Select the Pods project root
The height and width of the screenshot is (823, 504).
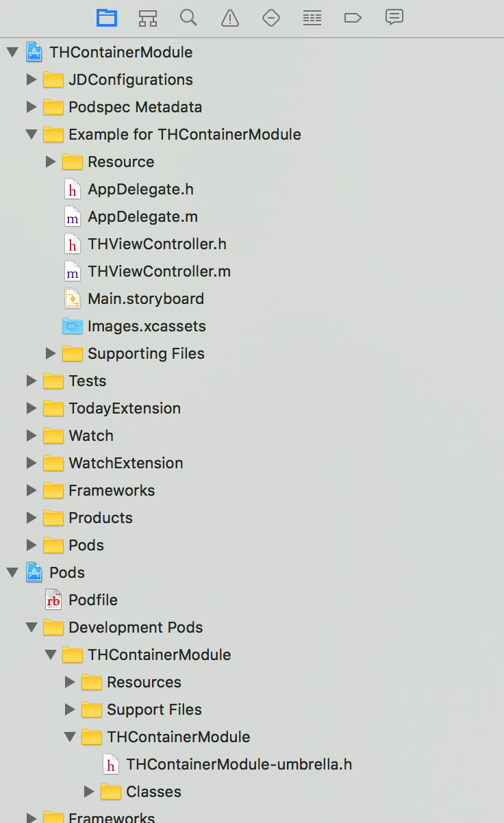click(67, 572)
